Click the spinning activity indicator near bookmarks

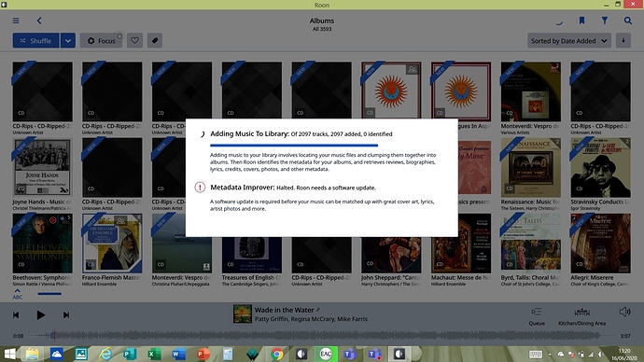pos(559,22)
